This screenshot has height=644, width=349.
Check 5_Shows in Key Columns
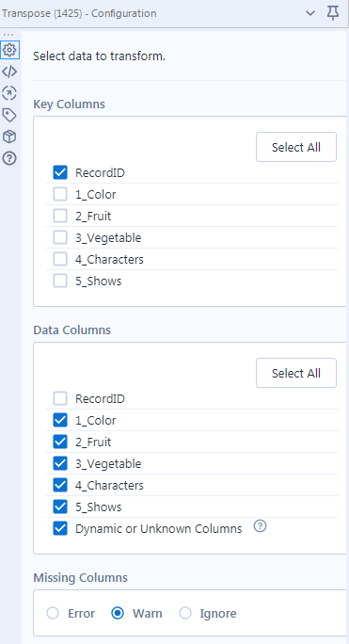[60, 281]
